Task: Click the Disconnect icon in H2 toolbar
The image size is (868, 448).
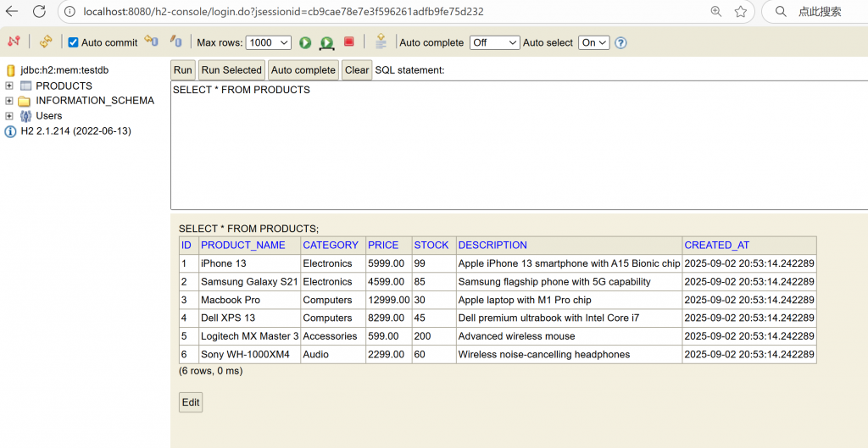Action: (x=14, y=41)
